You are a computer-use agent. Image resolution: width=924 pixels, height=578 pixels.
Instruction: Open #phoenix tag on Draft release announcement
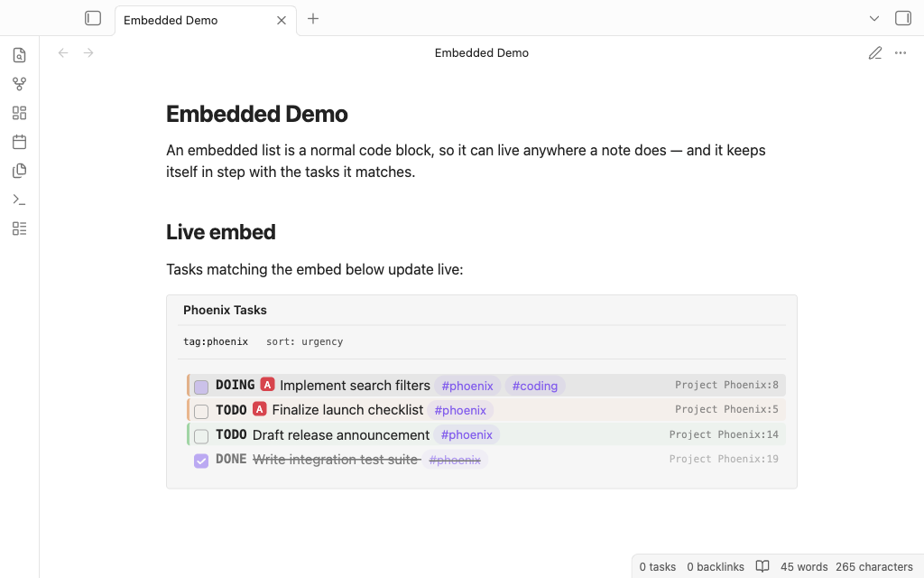[x=467, y=434]
